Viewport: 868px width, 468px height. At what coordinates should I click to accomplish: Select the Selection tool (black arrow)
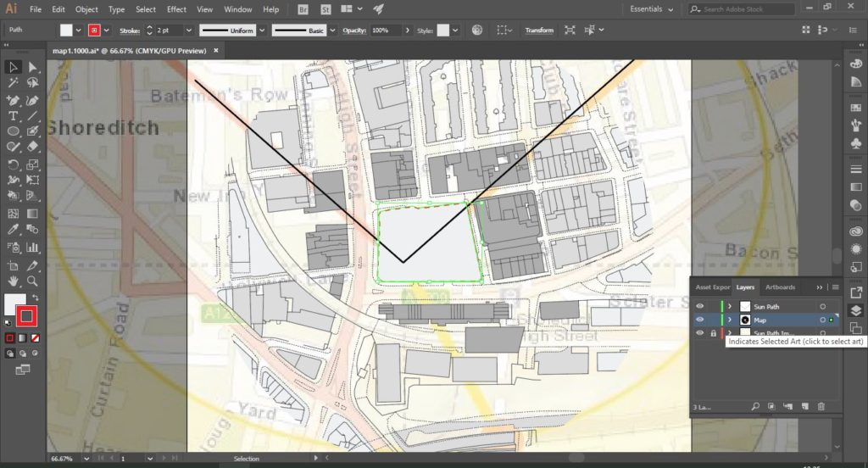[13, 67]
